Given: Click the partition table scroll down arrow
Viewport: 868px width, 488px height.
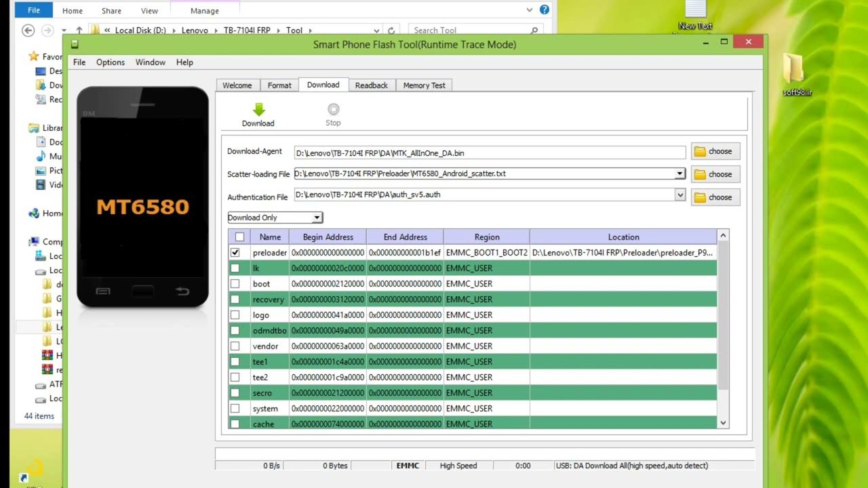Looking at the screenshot, I should coord(723,423).
